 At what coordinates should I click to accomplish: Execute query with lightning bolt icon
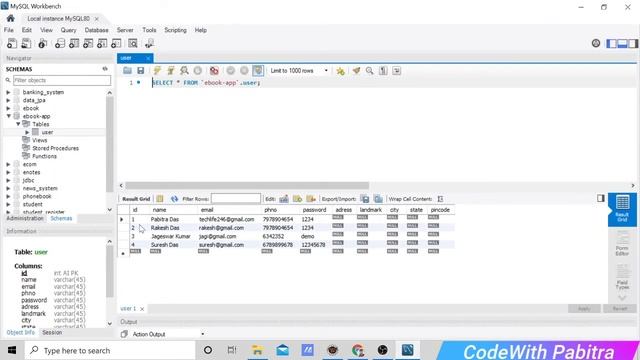(157, 71)
